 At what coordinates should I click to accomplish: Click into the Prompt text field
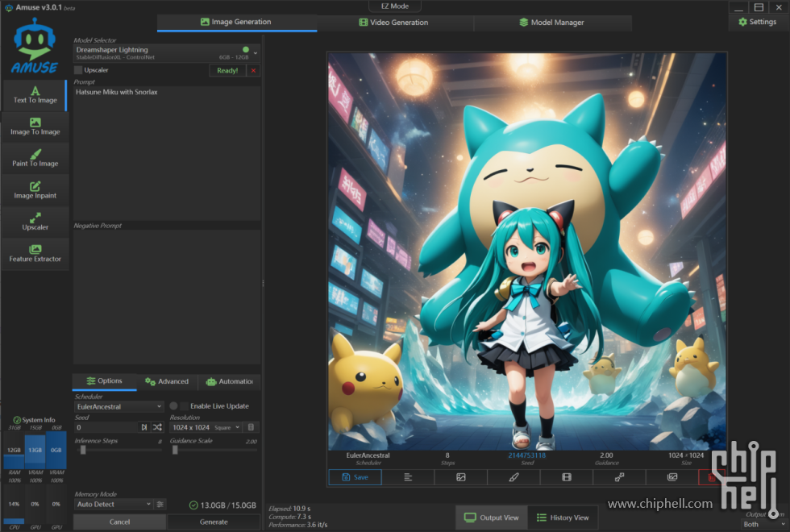coord(167,153)
